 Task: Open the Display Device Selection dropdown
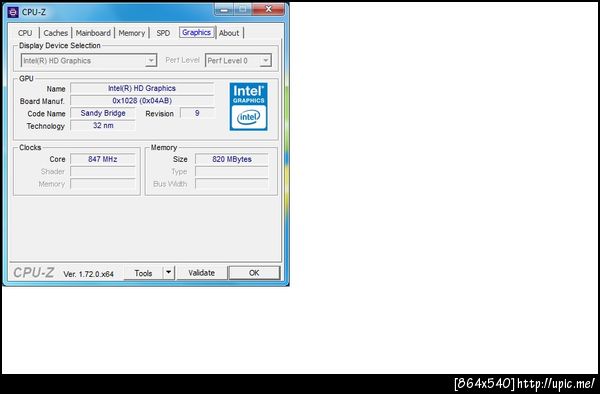(89, 60)
